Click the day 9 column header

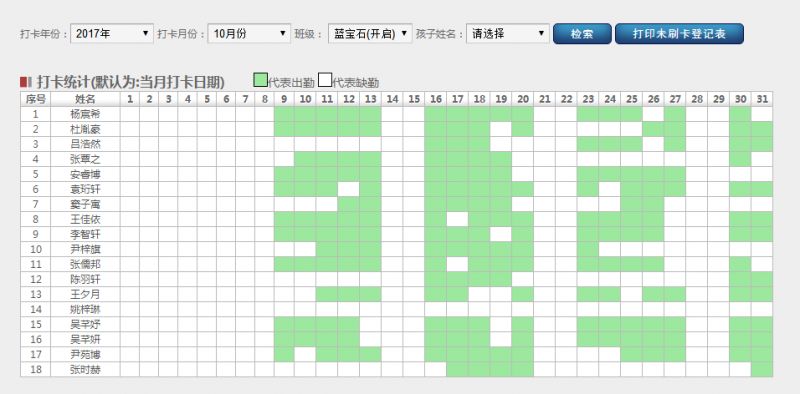pyautogui.click(x=284, y=98)
